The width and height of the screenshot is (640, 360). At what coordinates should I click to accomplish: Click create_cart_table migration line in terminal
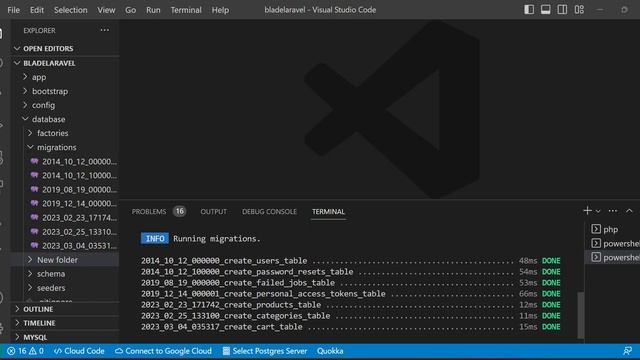(351, 327)
